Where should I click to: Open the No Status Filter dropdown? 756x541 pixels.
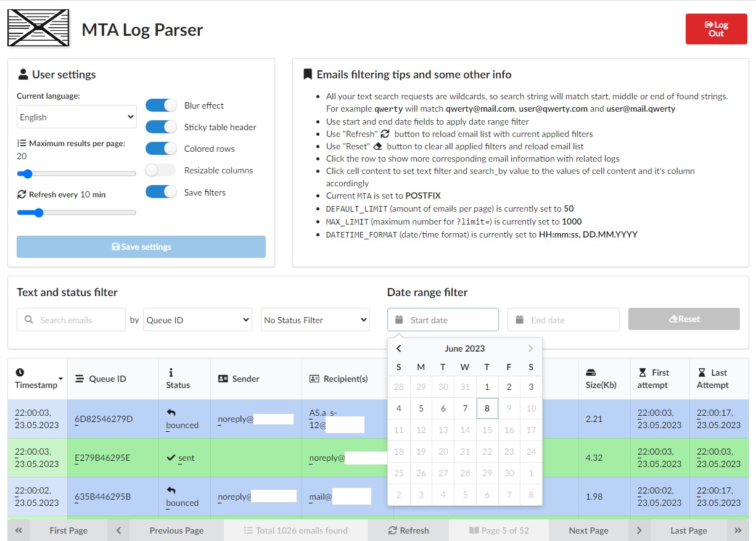point(315,320)
